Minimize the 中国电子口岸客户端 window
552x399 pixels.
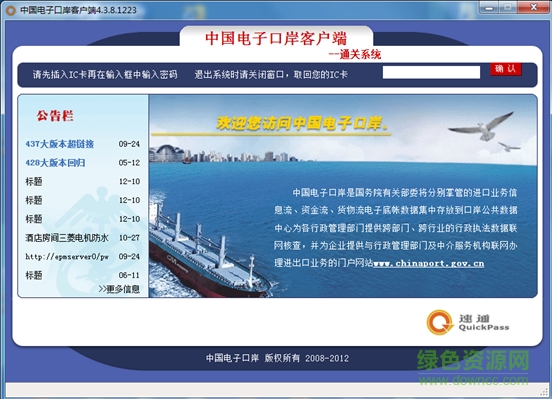pyautogui.click(x=489, y=7)
